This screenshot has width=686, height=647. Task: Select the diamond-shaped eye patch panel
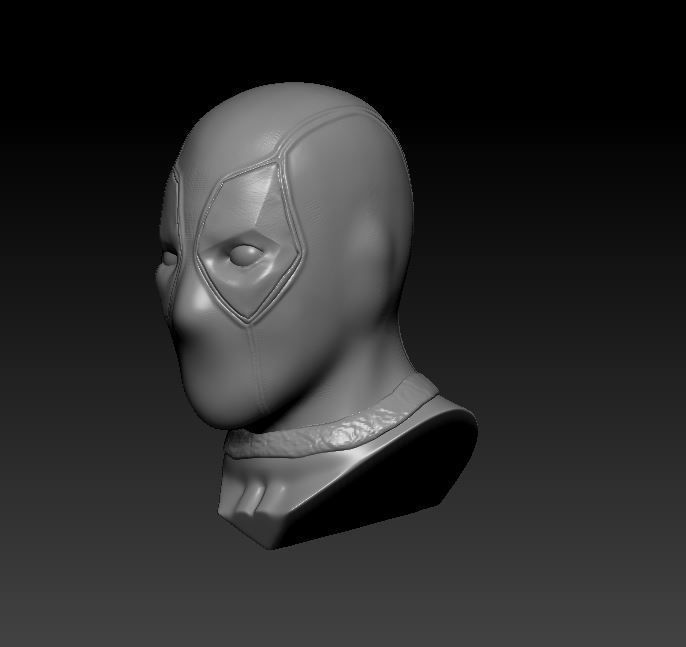[248, 243]
